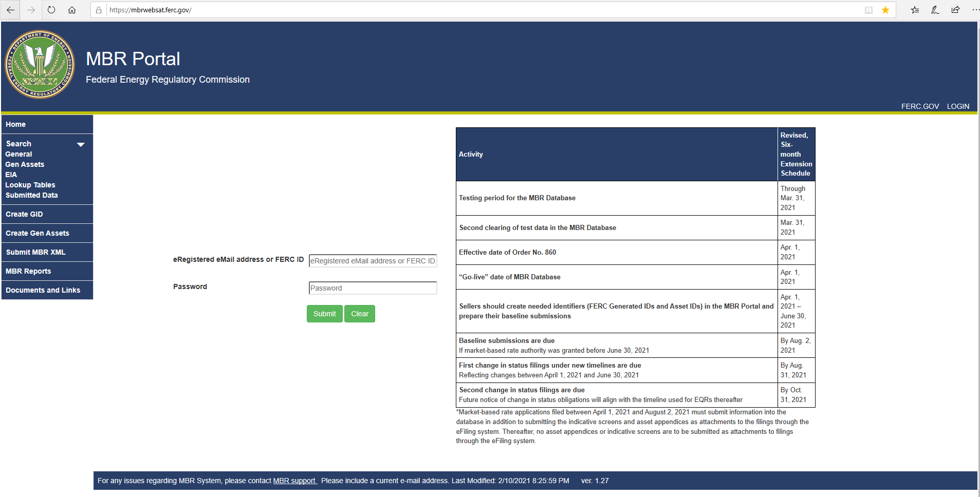Click the share page icon
Viewport: 980px width, 497px height.
[956, 10]
